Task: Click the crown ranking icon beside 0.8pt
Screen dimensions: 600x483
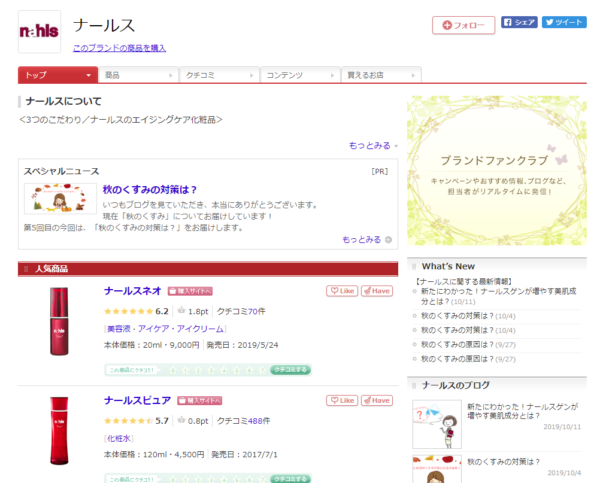Action: [x=181, y=420]
